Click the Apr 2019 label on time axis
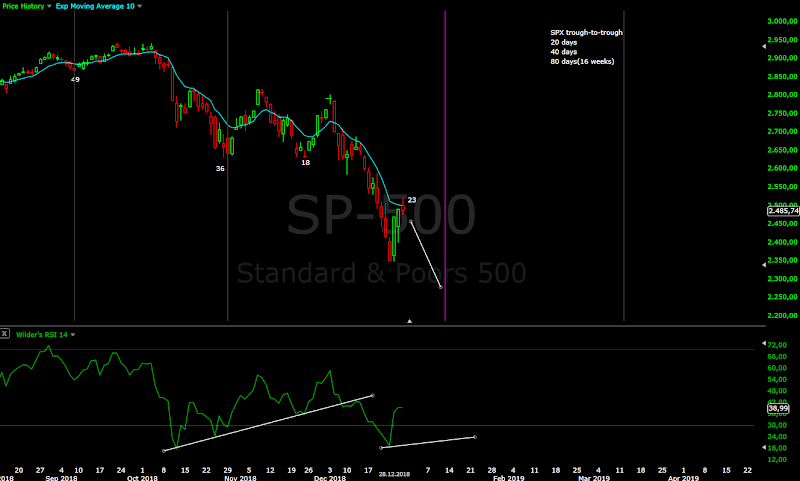The height and width of the screenshot is (481, 800). [x=683, y=478]
